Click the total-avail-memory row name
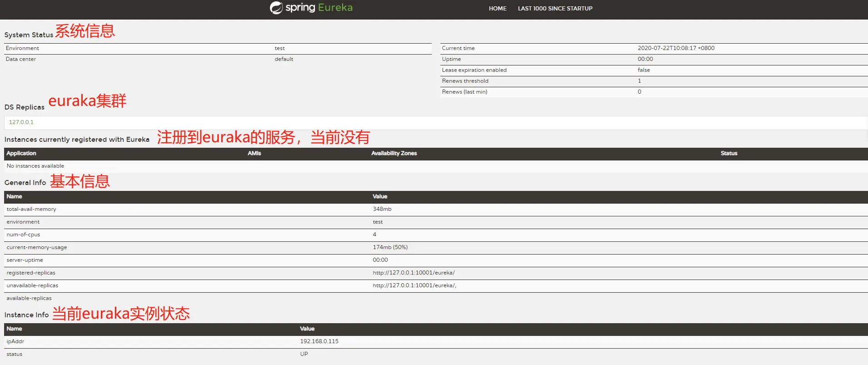This screenshot has height=365, width=868. (x=31, y=210)
